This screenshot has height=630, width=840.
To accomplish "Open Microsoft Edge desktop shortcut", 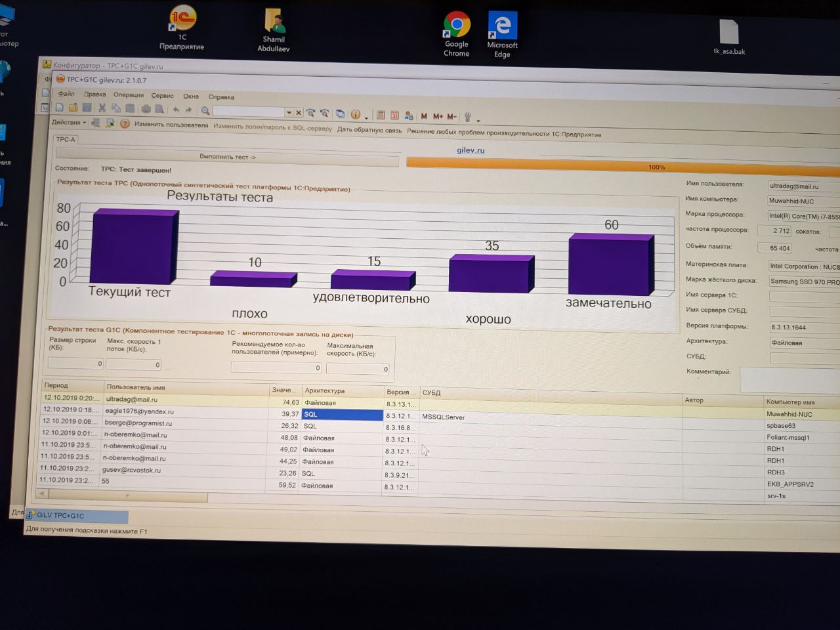I will (503, 35).
